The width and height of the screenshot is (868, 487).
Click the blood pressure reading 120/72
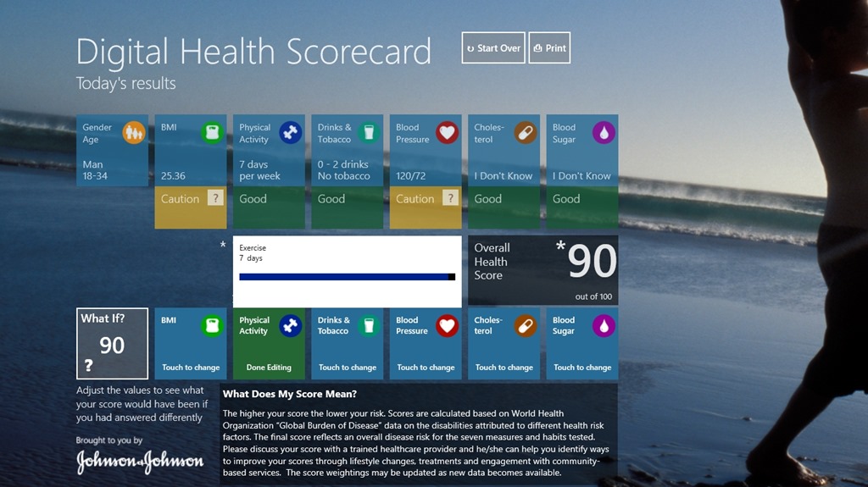411,176
